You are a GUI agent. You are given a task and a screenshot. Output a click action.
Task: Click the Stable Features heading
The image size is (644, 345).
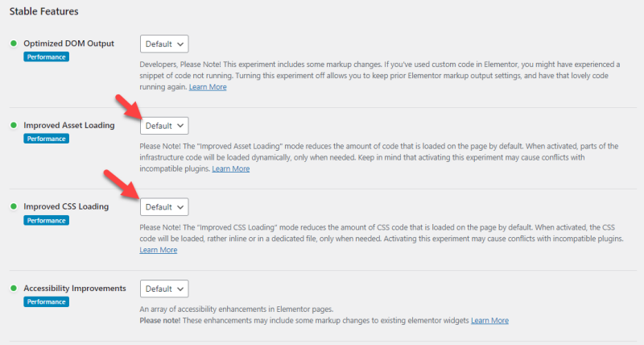[44, 11]
